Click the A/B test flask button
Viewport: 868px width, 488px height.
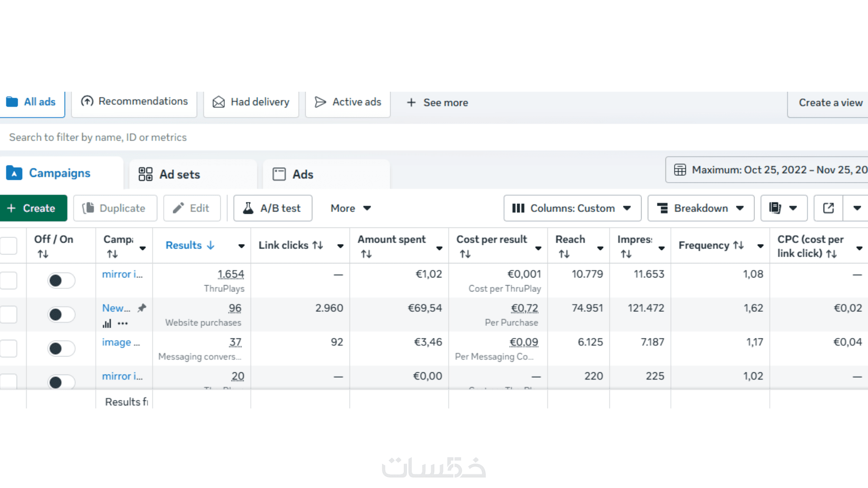click(273, 208)
